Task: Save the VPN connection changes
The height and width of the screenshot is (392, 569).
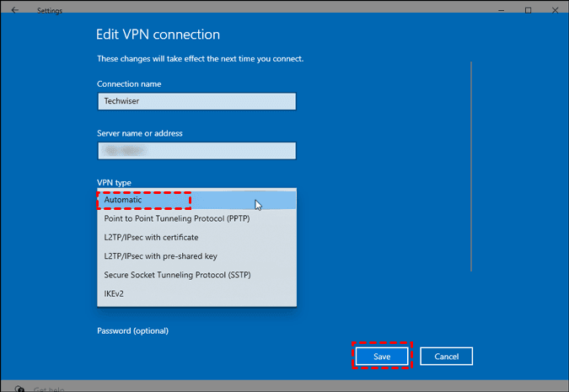Action: pos(382,357)
